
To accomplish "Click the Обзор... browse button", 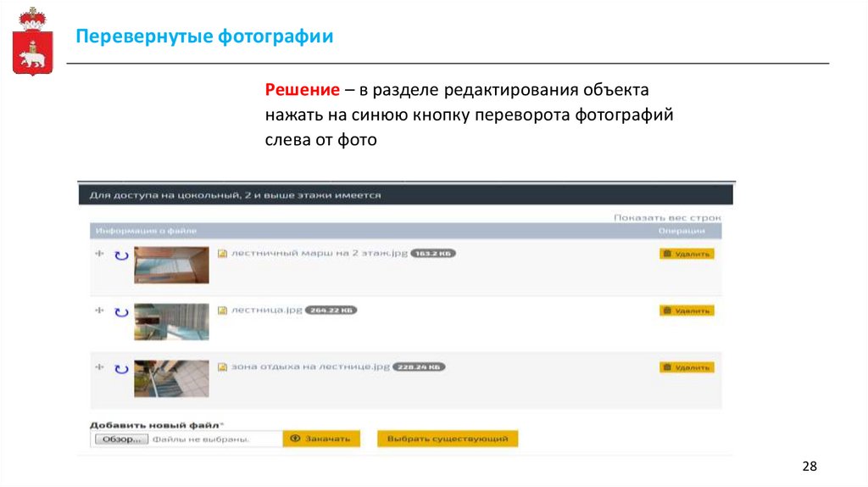I will pos(121,439).
